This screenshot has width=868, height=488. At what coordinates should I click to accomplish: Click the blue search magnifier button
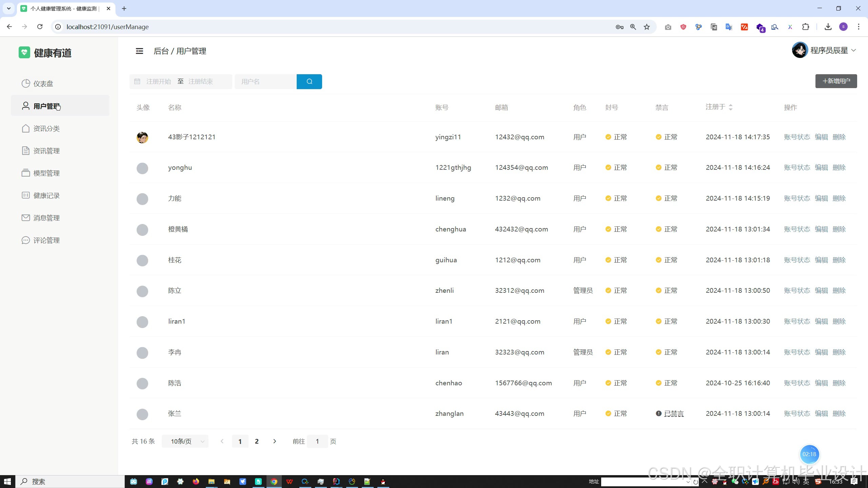(309, 81)
